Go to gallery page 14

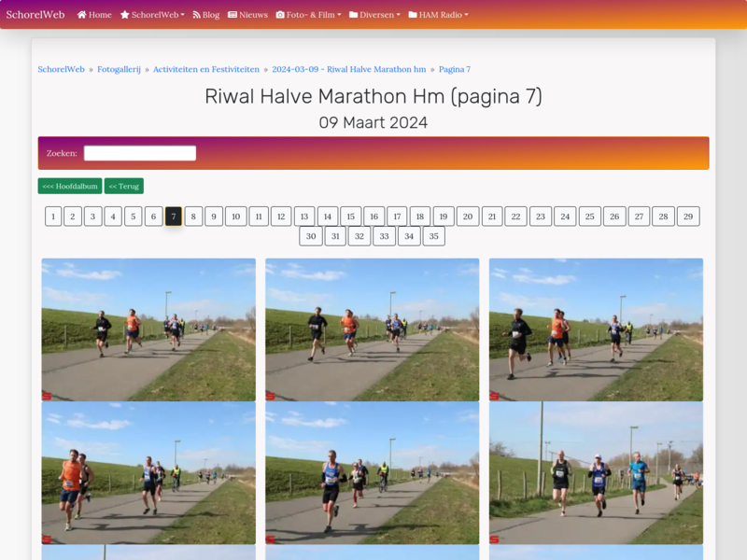tap(328, 217)
